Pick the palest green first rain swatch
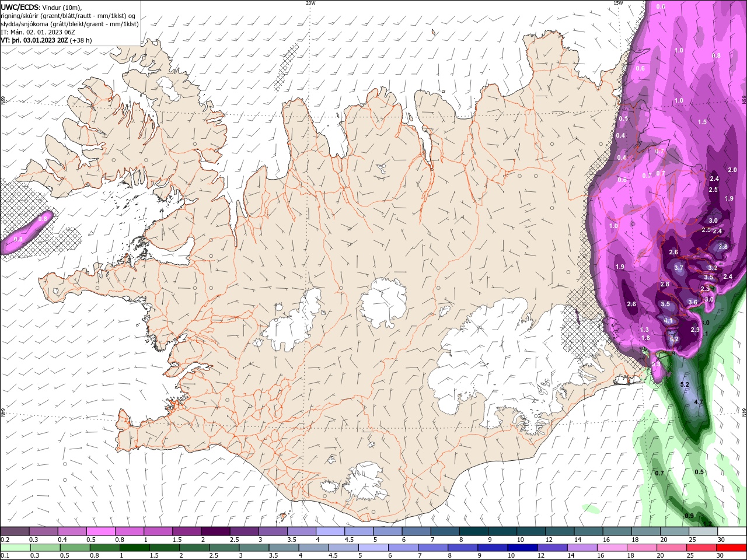The image size is (747, 560). click(x=15, y=547)
